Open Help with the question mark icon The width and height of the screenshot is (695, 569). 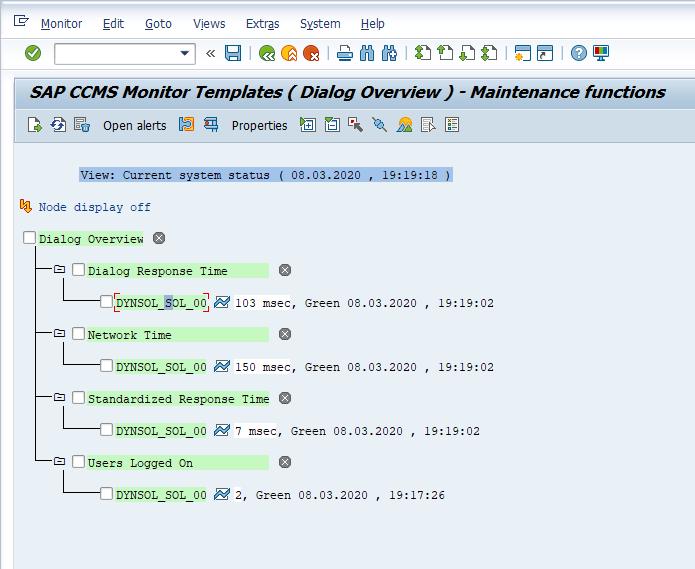(578, 53)
